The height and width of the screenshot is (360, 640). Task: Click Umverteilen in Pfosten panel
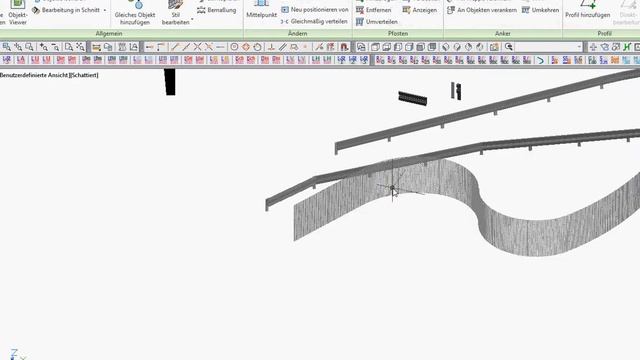[377, 22]
